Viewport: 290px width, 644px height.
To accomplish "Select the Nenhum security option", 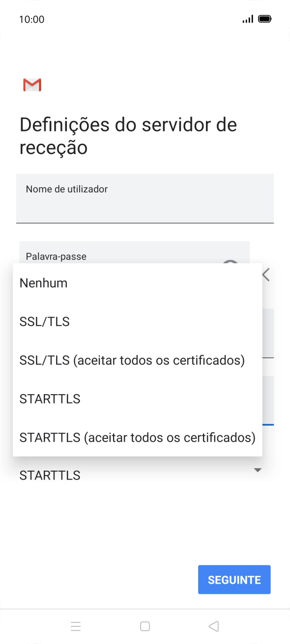I will tap(43, 283).
